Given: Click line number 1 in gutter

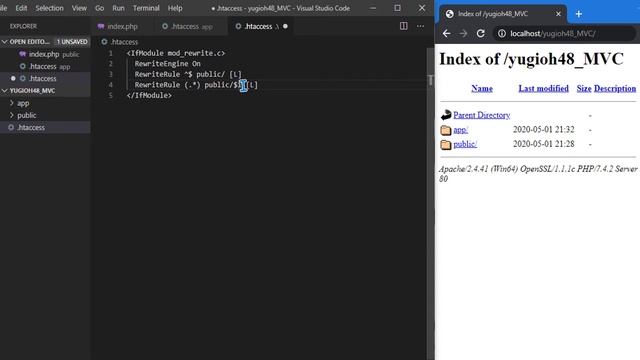Looking at the screenshot, I should (110, 53).
